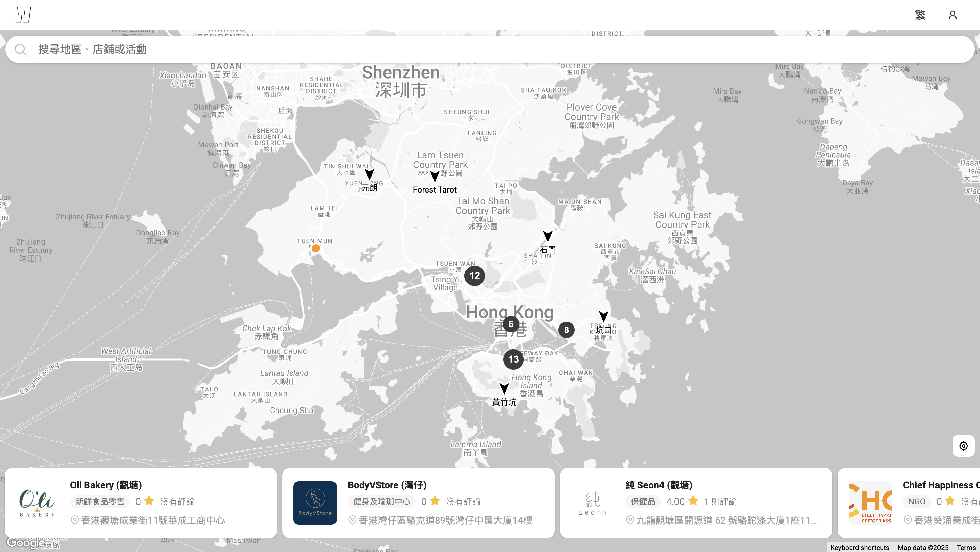Image resolution: width=980 pixels, height=552 pixels.
Task: Click the 新鮮食品零售 category tag
Action: pyautogui.click(x=100, y=501)
